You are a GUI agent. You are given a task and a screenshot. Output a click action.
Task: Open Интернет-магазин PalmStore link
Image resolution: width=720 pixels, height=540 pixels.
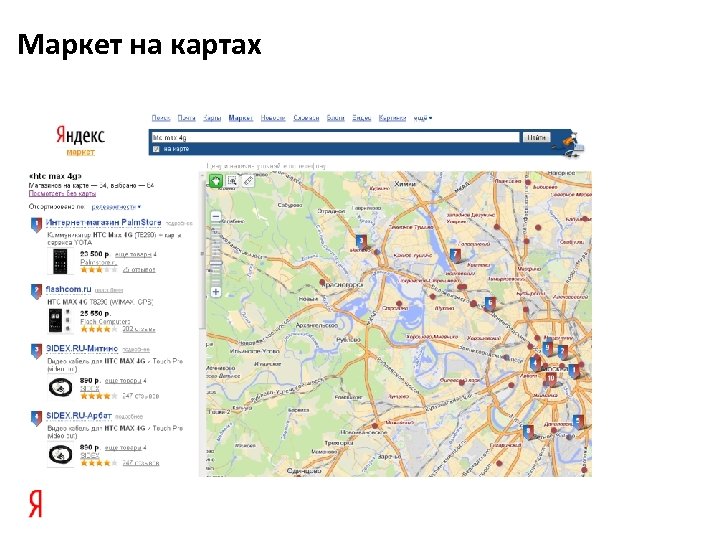coord(103,223)
